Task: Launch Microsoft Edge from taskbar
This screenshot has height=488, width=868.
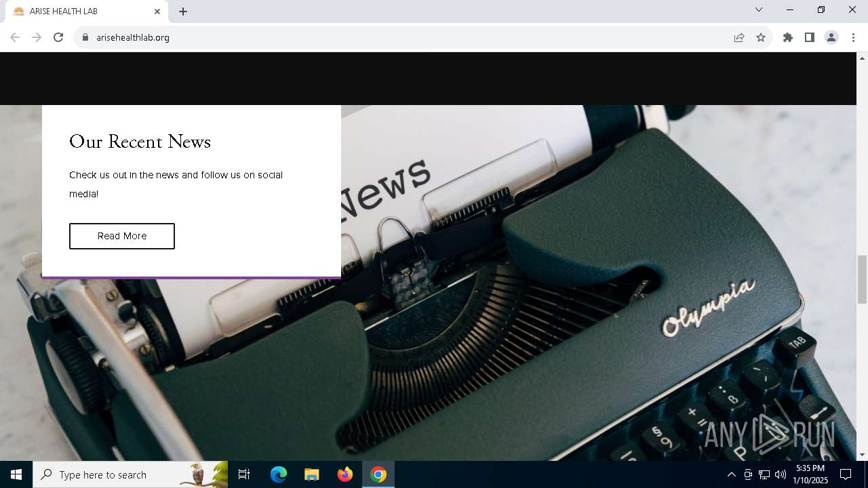Action: pyautogui.click(x=279, y=474)
